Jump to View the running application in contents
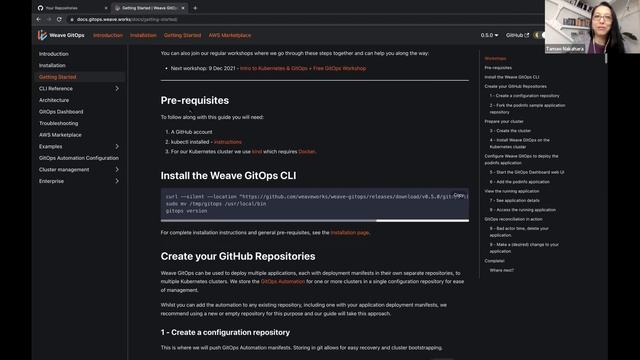The height and width of the screenshot is (360, 640). tap(512, 191)
